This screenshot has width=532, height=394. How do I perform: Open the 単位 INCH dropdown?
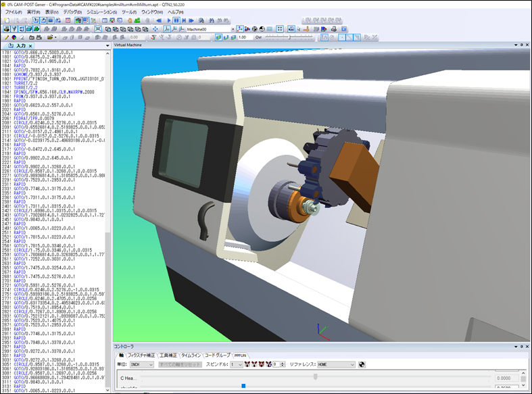[142, 364]
